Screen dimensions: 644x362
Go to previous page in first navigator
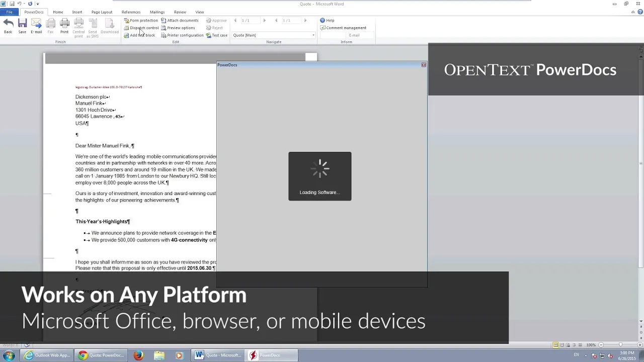click(x=235, y=21)
